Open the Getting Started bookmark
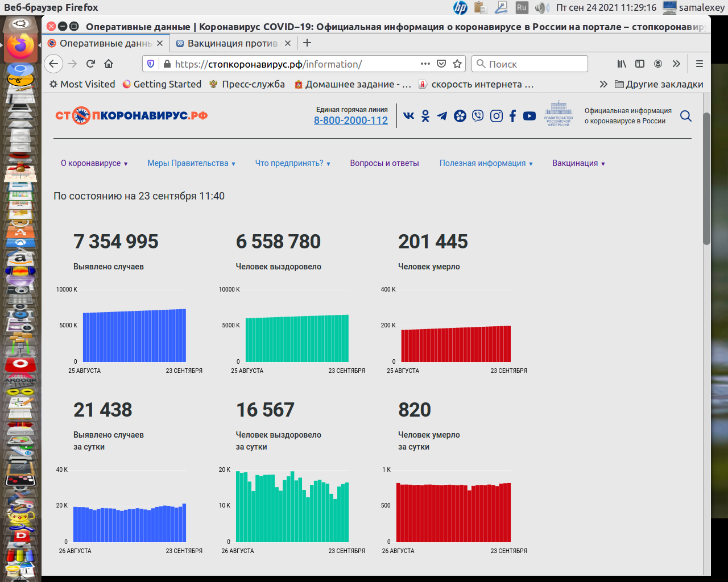This screenshot has width=728, height=582. [162, 84]
